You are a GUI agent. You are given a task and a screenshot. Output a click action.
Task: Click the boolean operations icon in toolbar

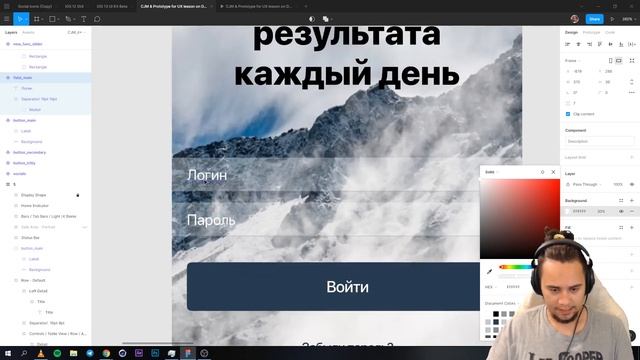coord(325,19)
